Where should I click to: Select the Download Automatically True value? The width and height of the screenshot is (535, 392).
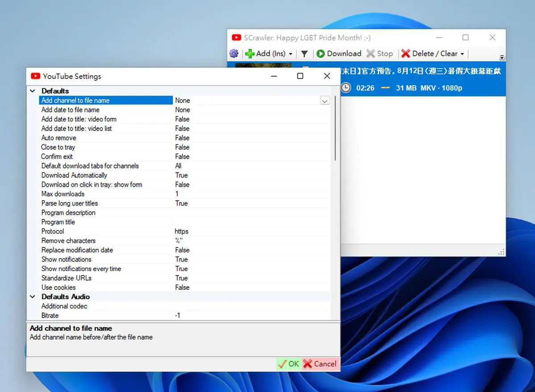[251, 175]
